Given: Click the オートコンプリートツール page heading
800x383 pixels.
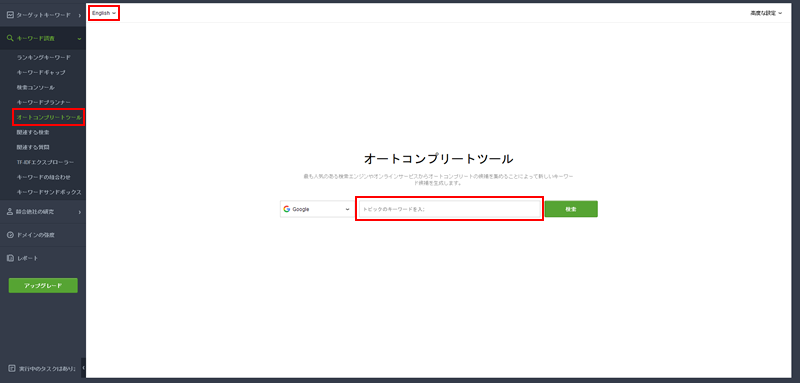Looking at the screenshot, I should pos(438,159).
